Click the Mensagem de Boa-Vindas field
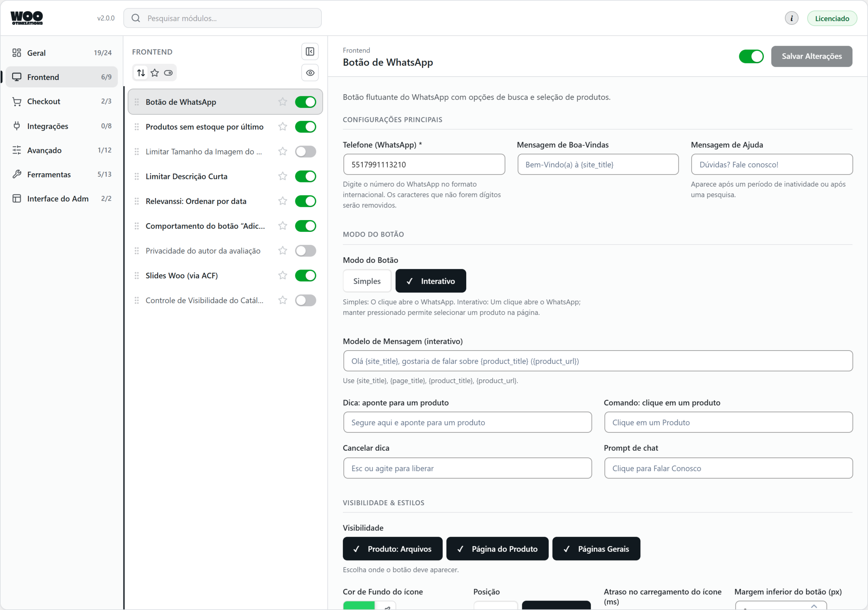The image size is (868, 610). coord(598,164)
